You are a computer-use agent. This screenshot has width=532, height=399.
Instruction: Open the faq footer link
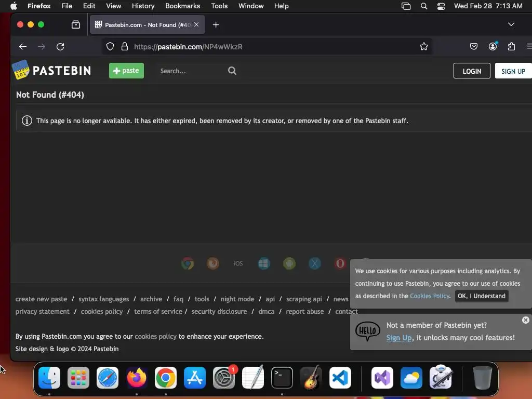[178, 299]
